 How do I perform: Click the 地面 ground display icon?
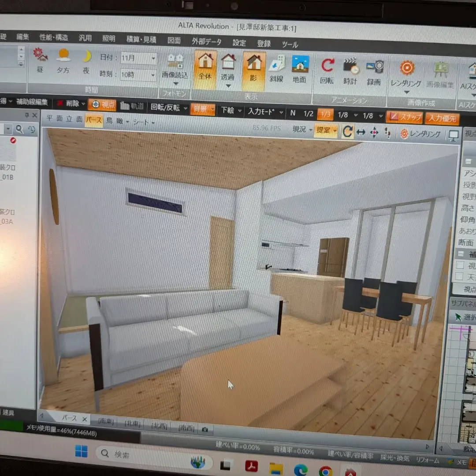(300, 70)
